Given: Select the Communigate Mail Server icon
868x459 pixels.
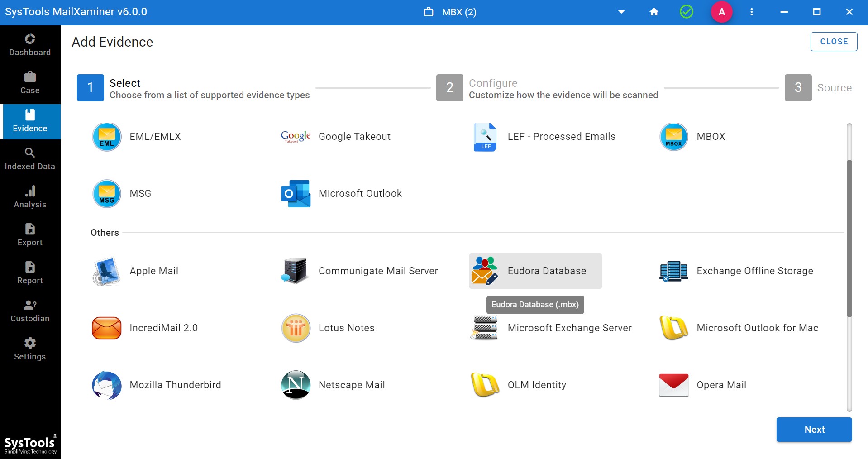Looking at the screenshot, I should point(295,271).
